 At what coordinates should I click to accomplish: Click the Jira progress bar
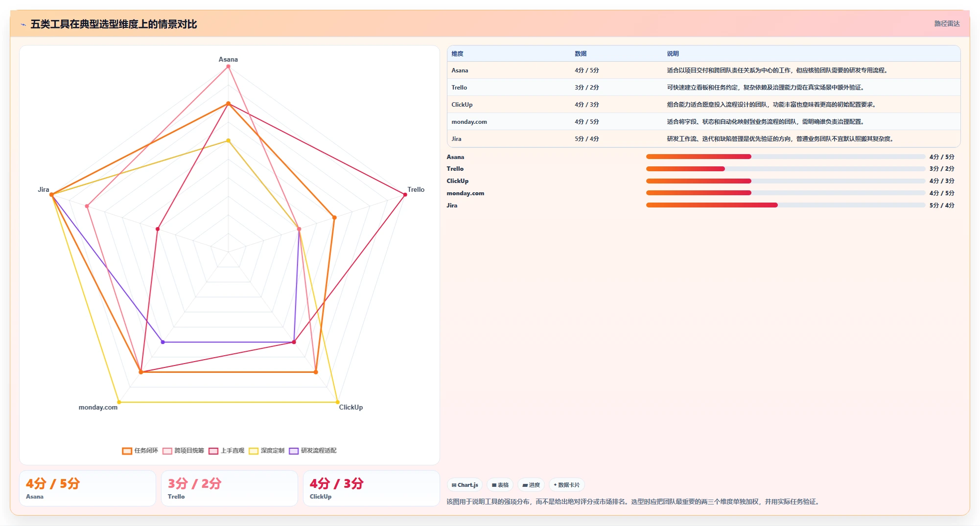(786, 206)
